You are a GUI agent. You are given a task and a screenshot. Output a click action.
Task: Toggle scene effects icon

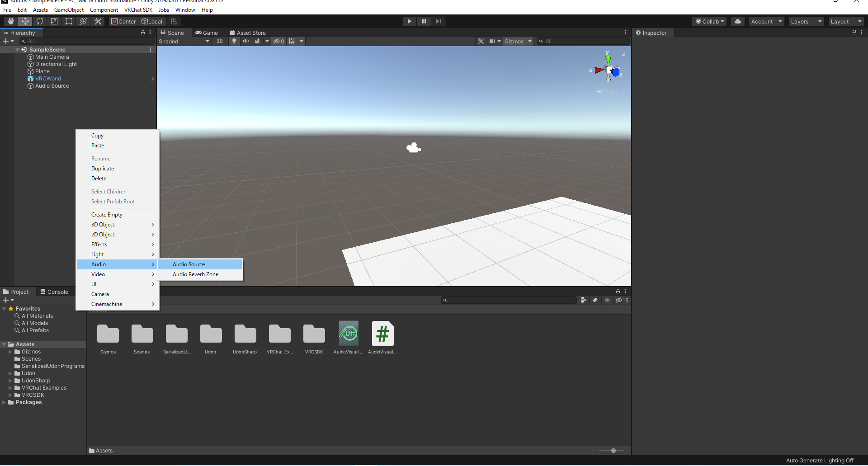tap(257, 41)
